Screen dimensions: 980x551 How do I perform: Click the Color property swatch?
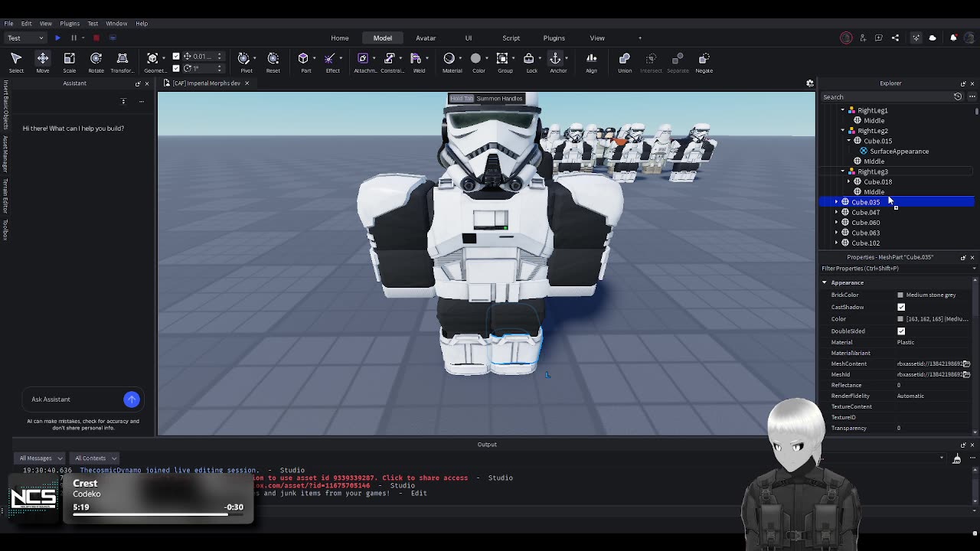tap(900, 319)
